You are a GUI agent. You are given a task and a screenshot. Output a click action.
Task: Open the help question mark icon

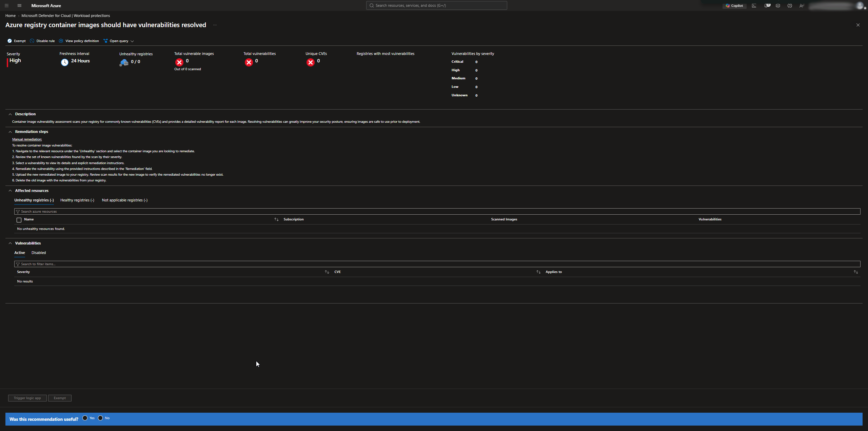pyautogui.click(x=790, y=5)
